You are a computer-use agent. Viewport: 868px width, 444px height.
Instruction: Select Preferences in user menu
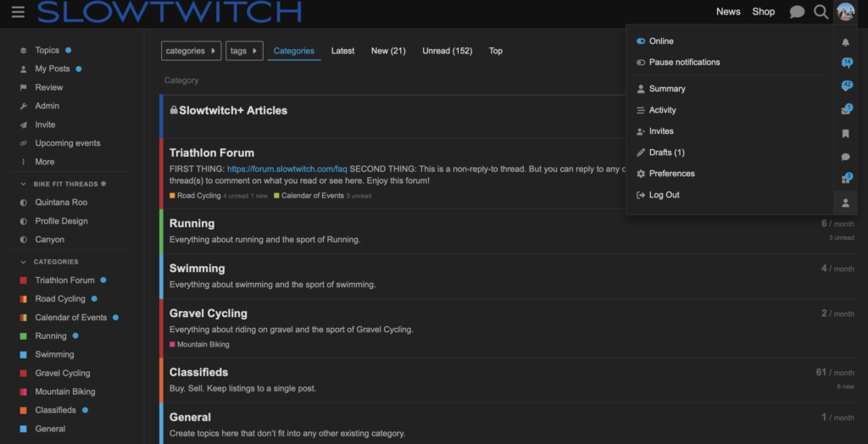tap(671, 174)
